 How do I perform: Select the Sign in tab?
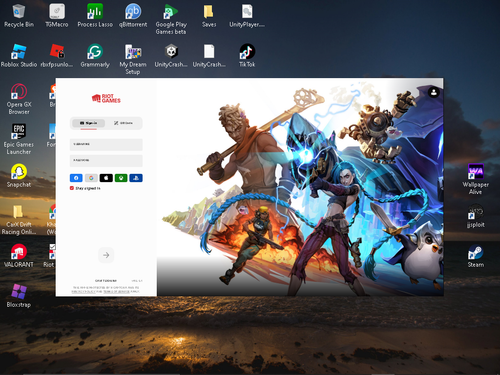coord(88,123)
